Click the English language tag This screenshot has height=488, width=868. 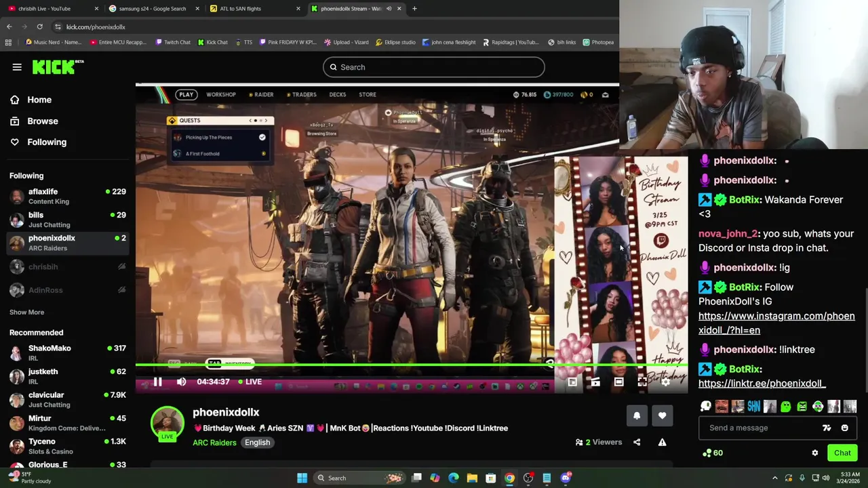(257, 443)
